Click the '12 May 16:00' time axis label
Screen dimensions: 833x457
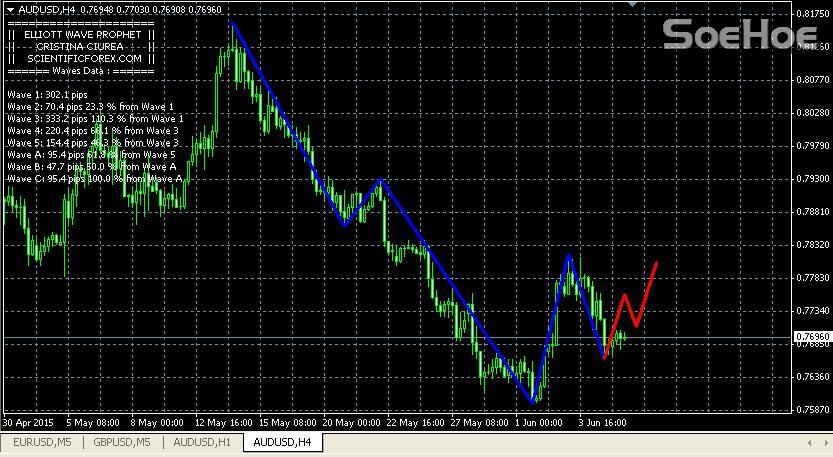[224, 423]
